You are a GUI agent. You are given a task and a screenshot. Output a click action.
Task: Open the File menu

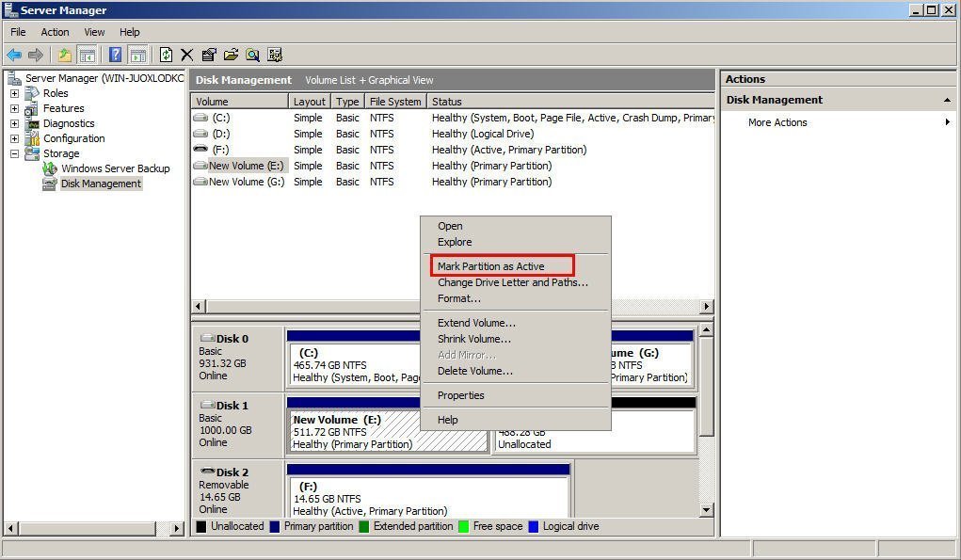(19, 32)
